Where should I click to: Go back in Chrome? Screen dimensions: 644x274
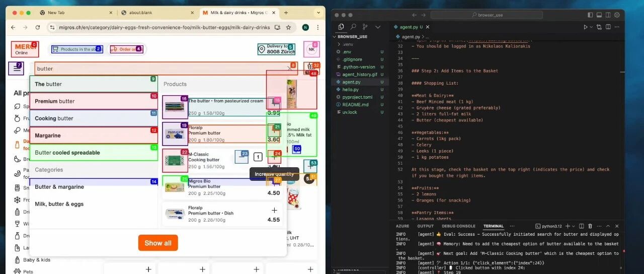point(14,27)
